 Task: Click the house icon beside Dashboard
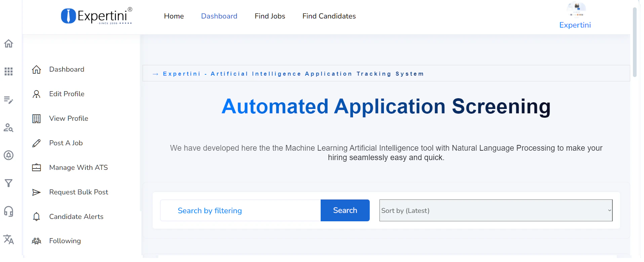36,70
